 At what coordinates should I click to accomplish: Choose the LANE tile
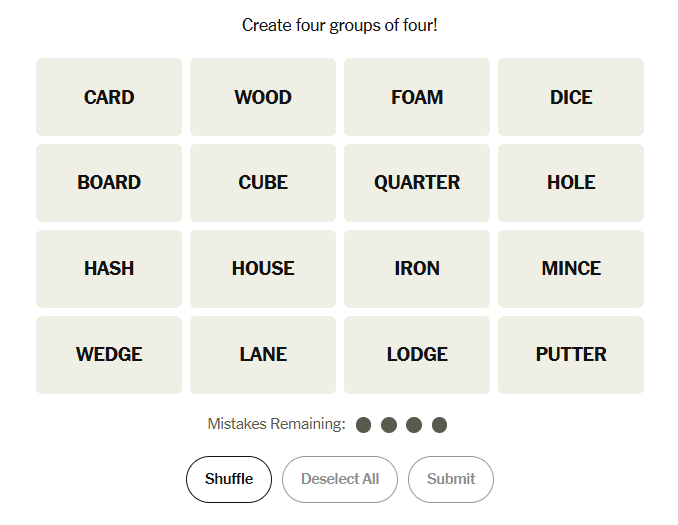pyautogui.click(x=263, y=355)
